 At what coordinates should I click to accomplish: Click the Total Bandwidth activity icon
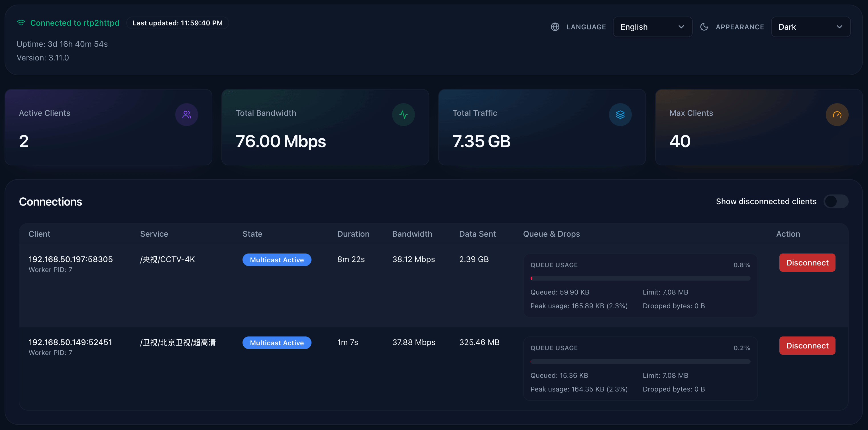click(x=403, y=115)
